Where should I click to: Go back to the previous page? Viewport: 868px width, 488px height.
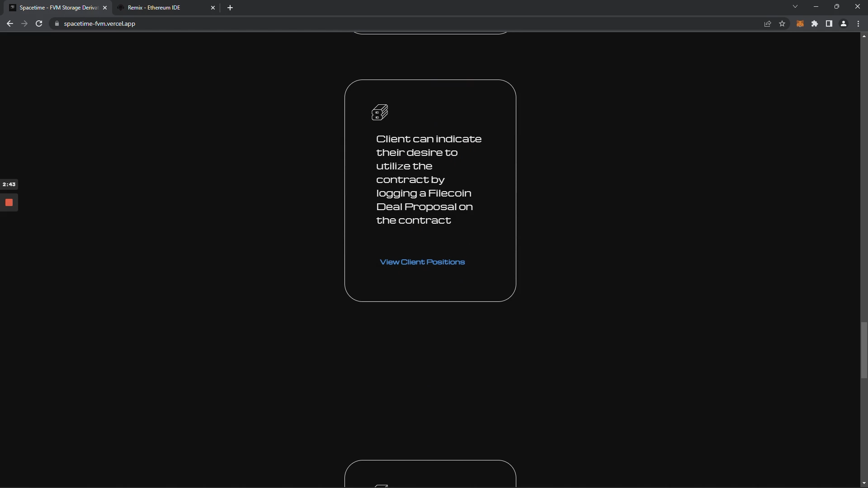click(x=10, y=23)
